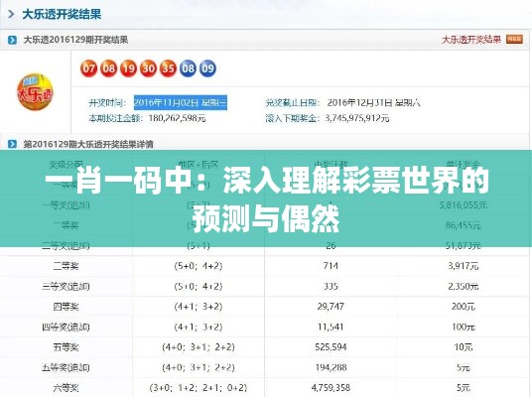Click the winner count 714
Viewport: 532px width, 397px height.
[331, 266]
